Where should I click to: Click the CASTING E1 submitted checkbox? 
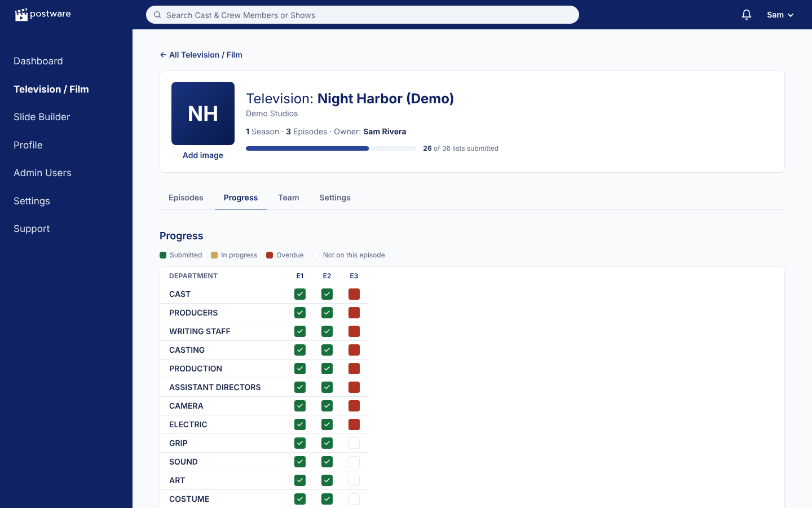click(x=300, y=350)
